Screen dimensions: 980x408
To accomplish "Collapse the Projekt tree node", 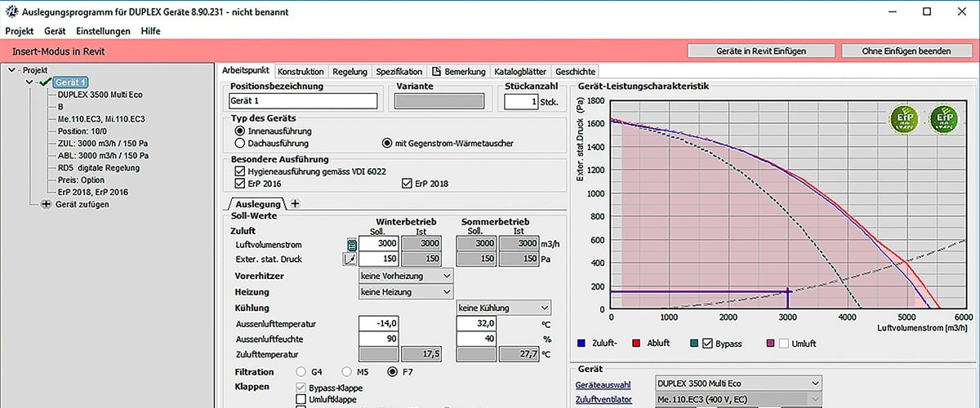I will click(x=11, y=70).
